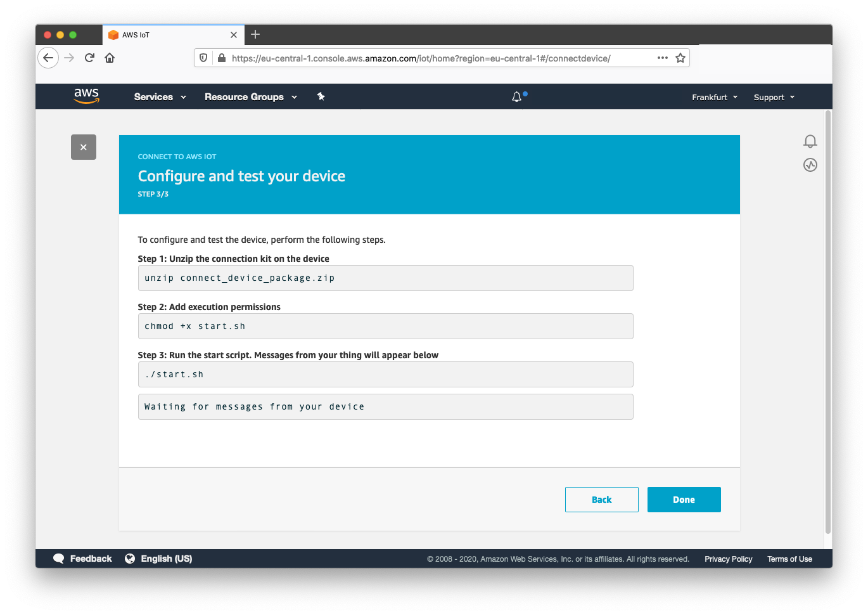Close the wizard with the X button
Screen dimensions: 868x615
[84, 147]
